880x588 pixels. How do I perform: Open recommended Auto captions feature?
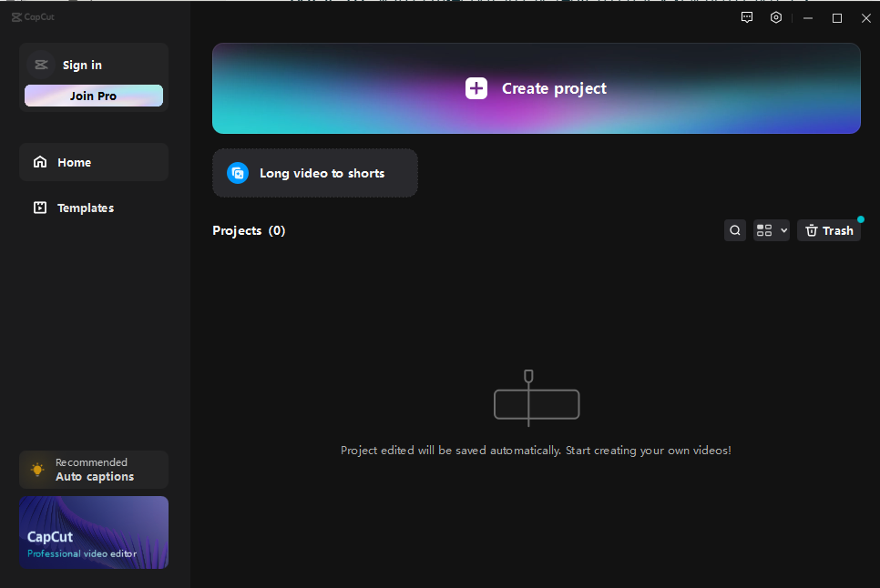(94, 470)
